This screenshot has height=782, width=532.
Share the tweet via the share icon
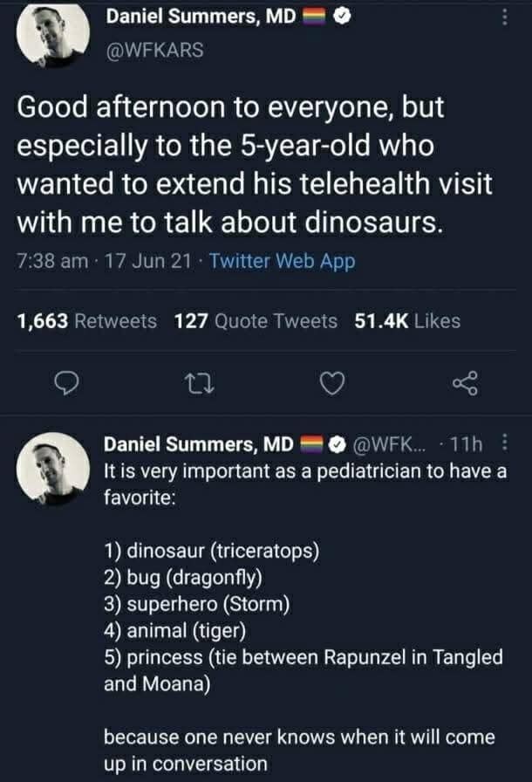465,382
